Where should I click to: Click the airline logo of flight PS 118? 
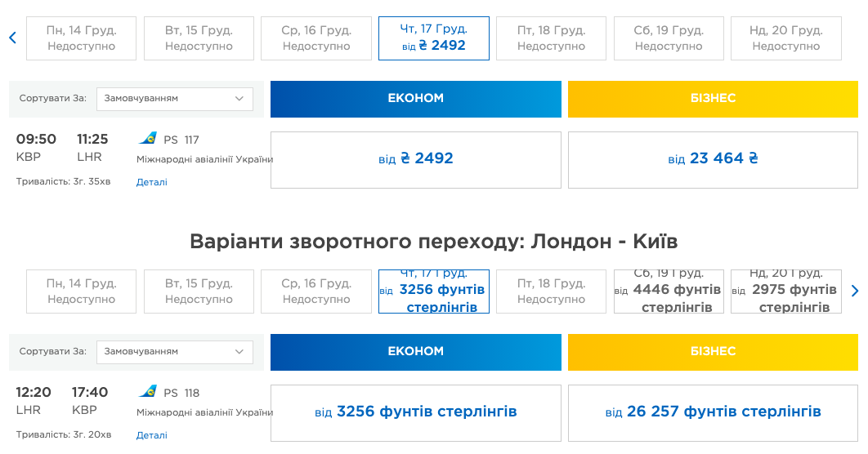pos(148,391)
